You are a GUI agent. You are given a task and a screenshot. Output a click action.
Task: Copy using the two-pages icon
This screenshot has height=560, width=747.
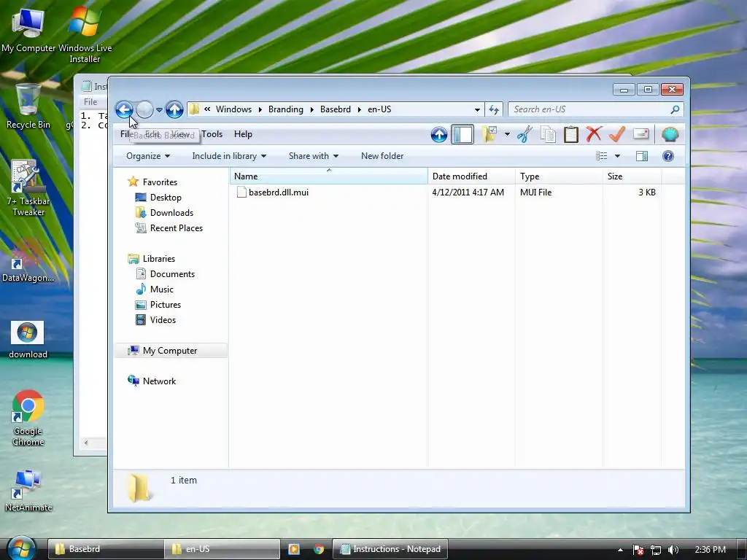[x=548, y=135]
